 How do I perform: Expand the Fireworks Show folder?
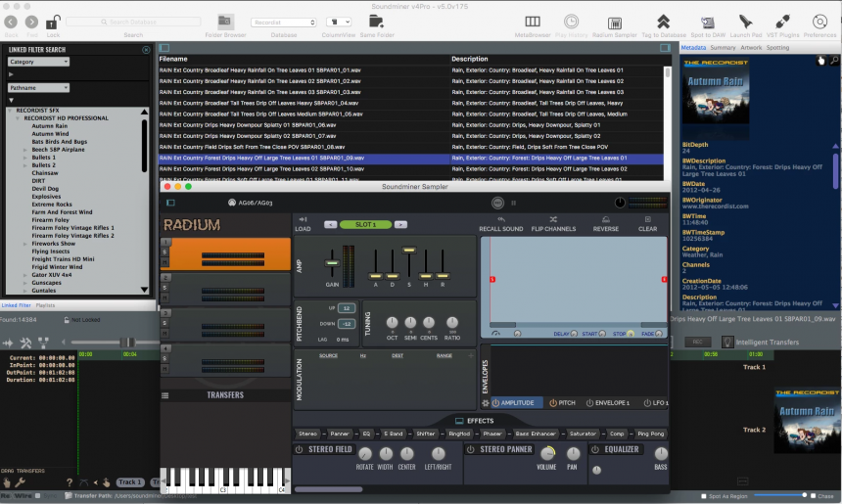[25, 244]
